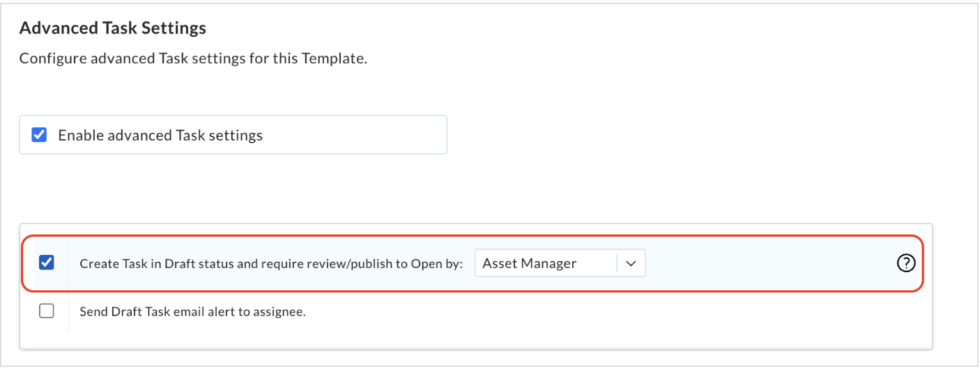Image resolution: width=980 pixels, height=369 pixels.
Task: Click the chevron arrow beside Asset Manager
Action: pos(631,263)
